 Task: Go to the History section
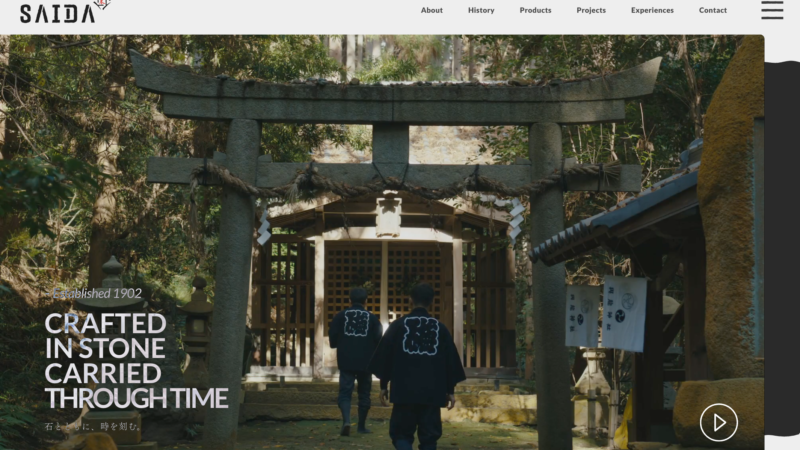[481, 10]
